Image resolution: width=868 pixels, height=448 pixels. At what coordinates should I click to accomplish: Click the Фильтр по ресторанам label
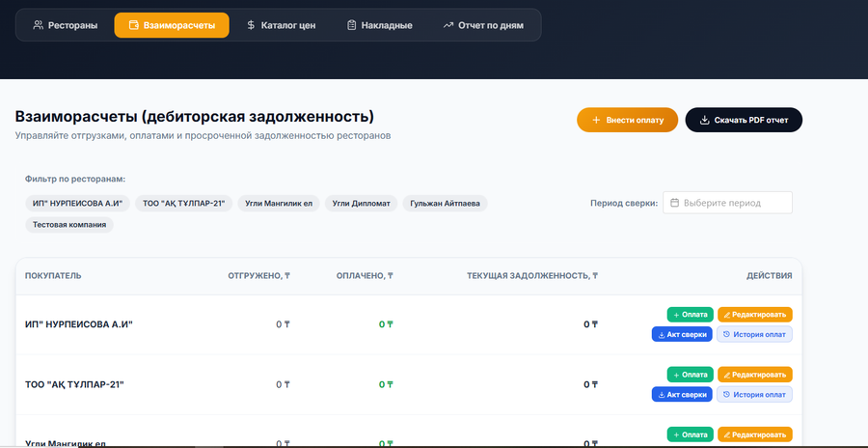[x=75, y=179]
